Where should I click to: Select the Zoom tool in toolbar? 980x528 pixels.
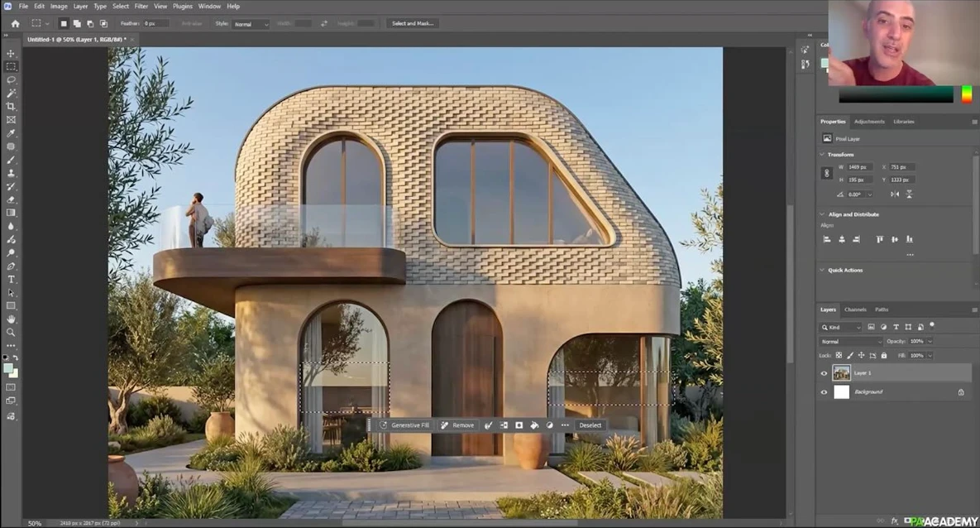tap(11, 332)
